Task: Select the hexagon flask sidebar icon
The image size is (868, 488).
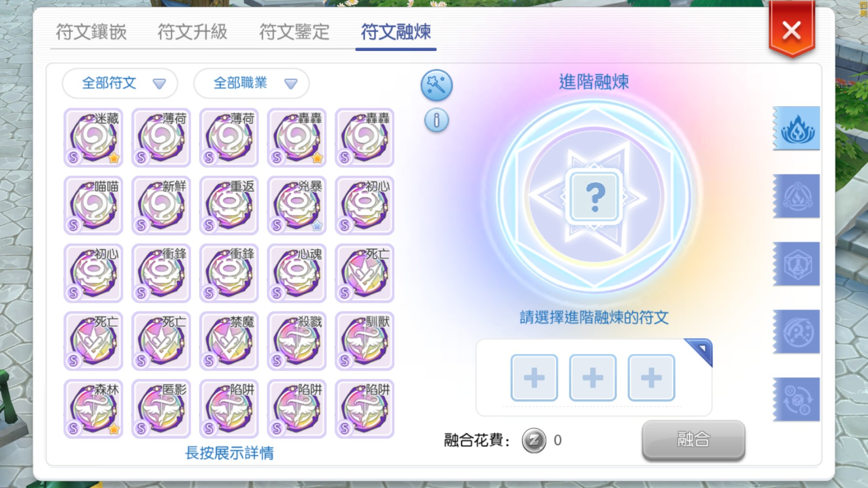Action: 797,264
